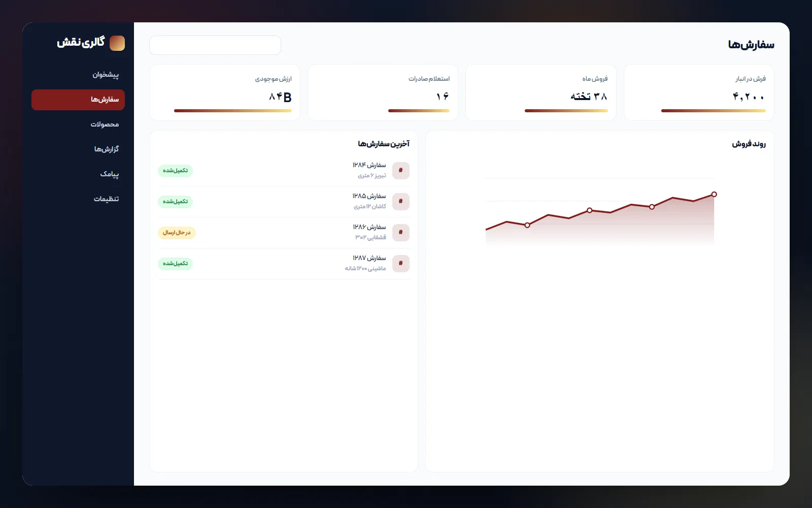Open گزارش‌ها from the sidebar
Image resolution: width=812 pixels, height=508 pixels.
pyautogui.click(x=78, y=149)
